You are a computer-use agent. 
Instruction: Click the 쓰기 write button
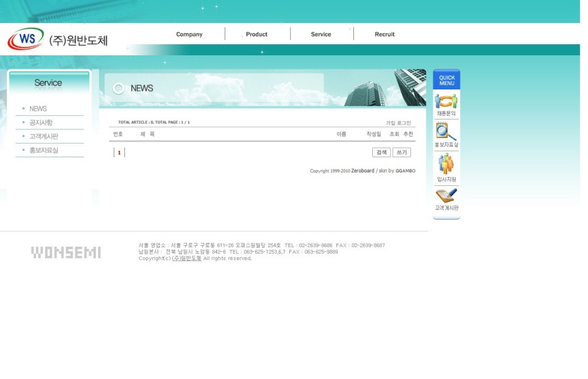(x=402, y=152)
